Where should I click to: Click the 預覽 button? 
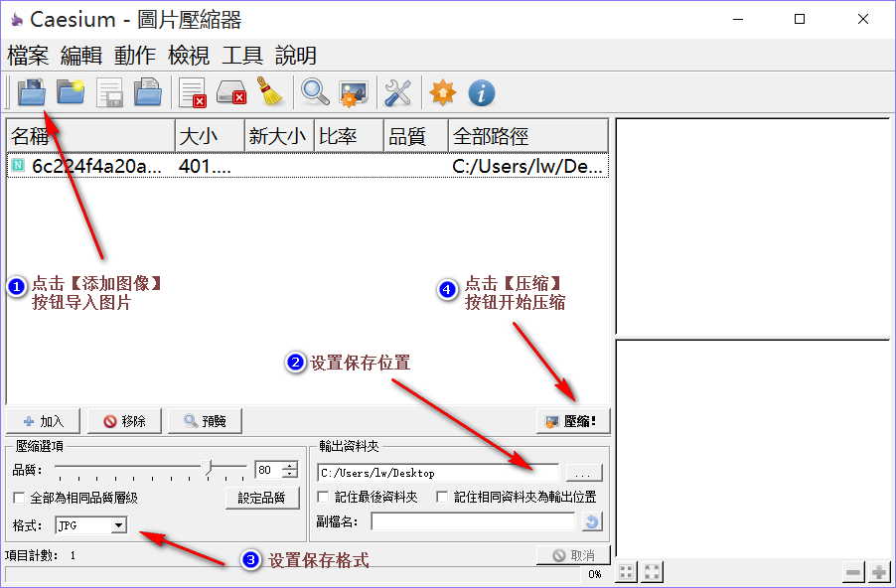206,421
